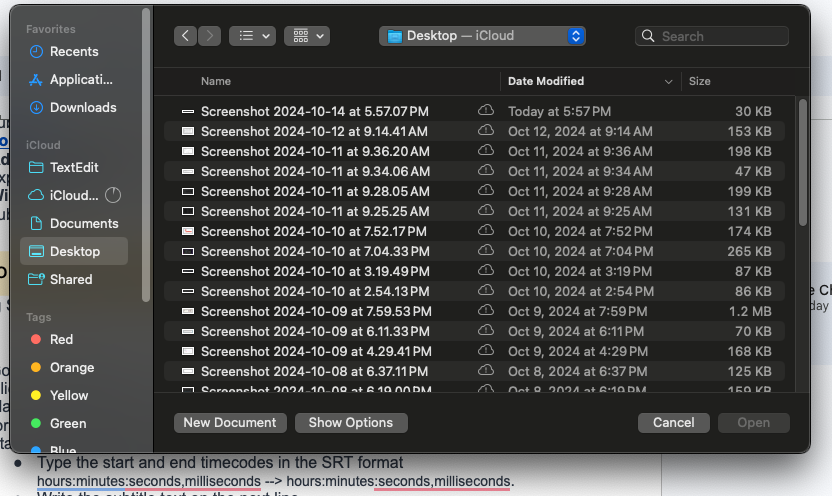Viewport: 832px width, 496px height.
Task: Sort by the Date Modified column header
Action: coord(546,81)
